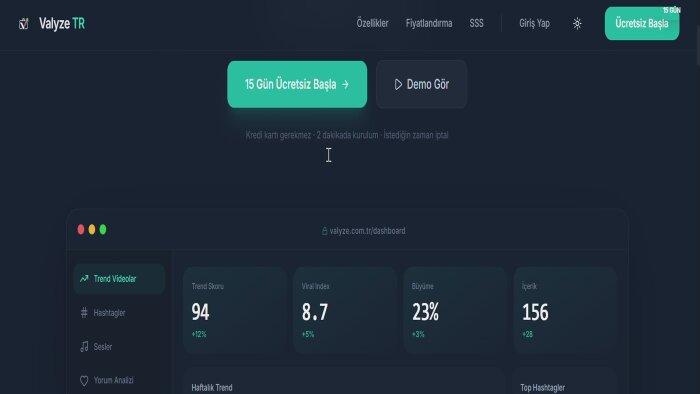Go to Fiyatlandırma section
The height and width of the screenshot is (394, 700).
(429, 23)
